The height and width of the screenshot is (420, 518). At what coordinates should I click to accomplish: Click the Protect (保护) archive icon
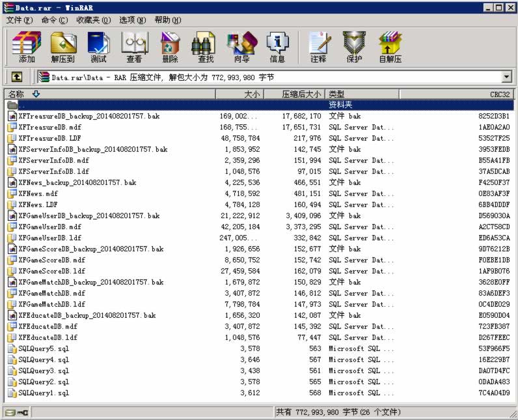[354, 47]
